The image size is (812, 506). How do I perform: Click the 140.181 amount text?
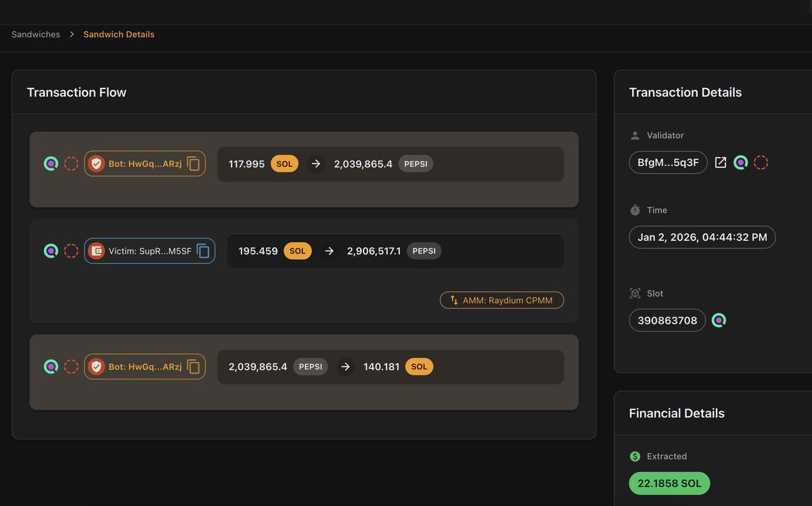coord(382,367)
